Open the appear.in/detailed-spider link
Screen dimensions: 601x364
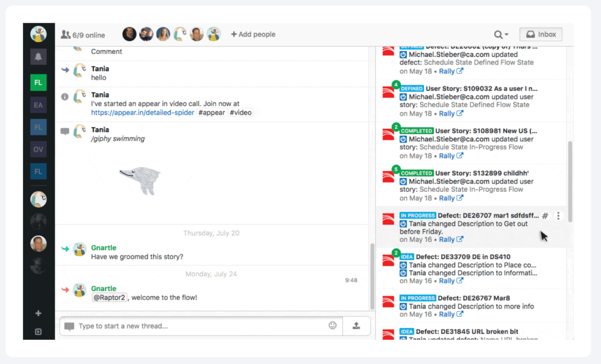coord(143,112)
